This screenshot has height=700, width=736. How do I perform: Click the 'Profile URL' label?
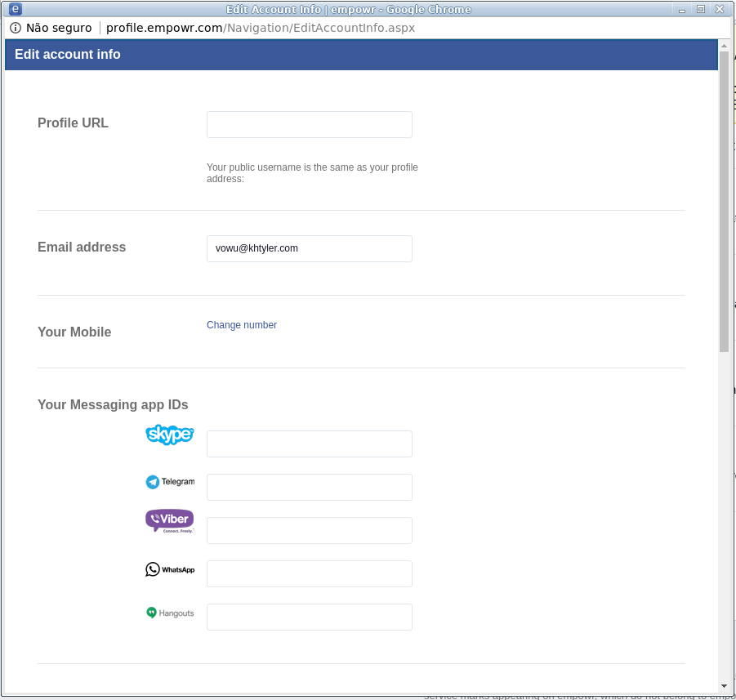pos(73,123)
